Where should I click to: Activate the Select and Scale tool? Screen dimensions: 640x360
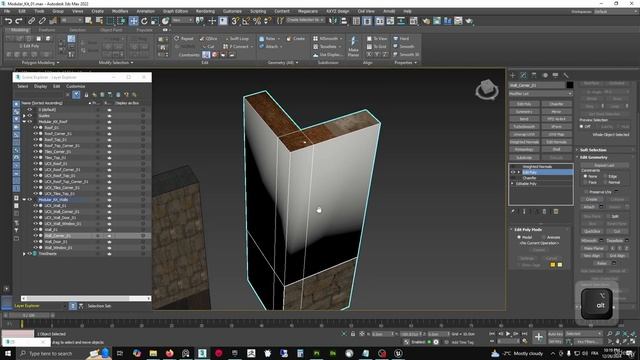[155, 21]
